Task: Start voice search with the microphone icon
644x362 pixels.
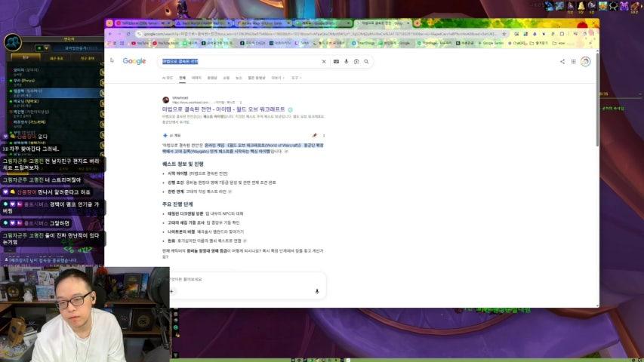Action: tap(347, 62)
